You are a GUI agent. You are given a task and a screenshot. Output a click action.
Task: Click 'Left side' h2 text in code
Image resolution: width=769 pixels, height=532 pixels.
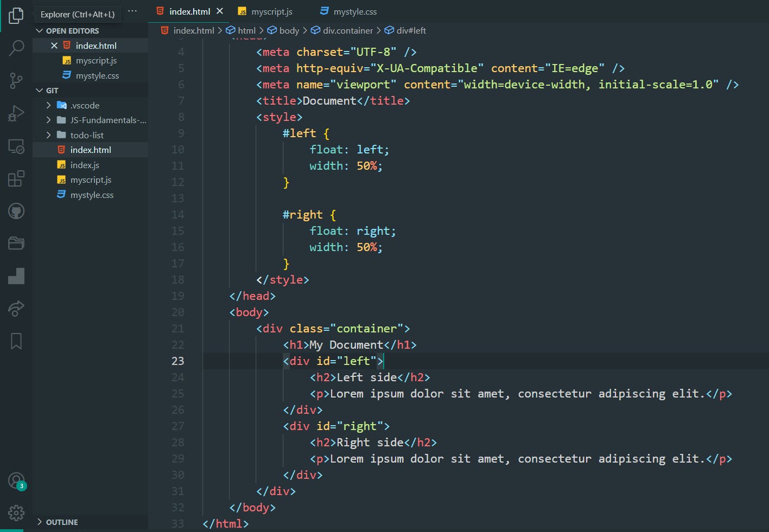point(367,377)
